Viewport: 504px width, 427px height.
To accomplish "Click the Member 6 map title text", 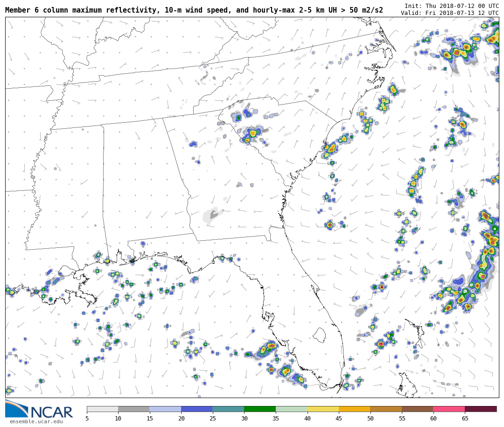I will (194, 10).
